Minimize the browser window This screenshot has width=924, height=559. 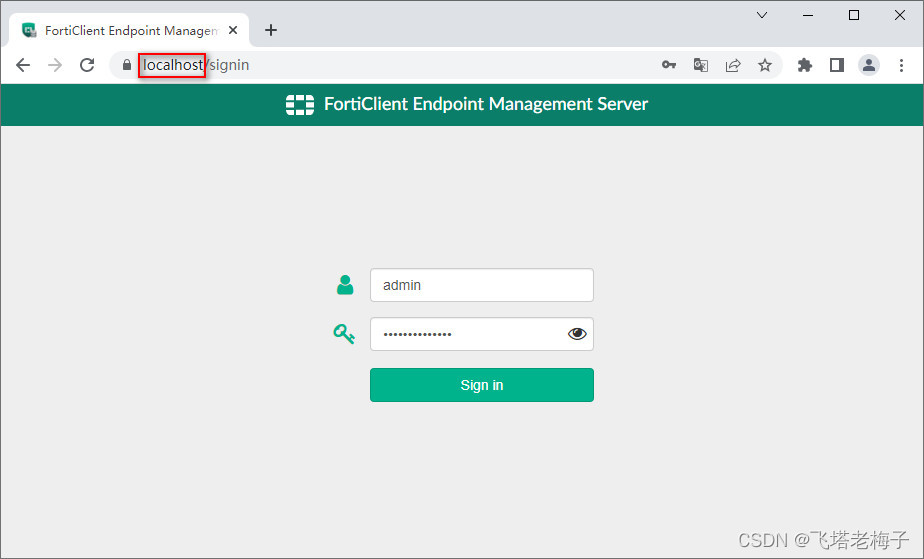click(808, 15)
